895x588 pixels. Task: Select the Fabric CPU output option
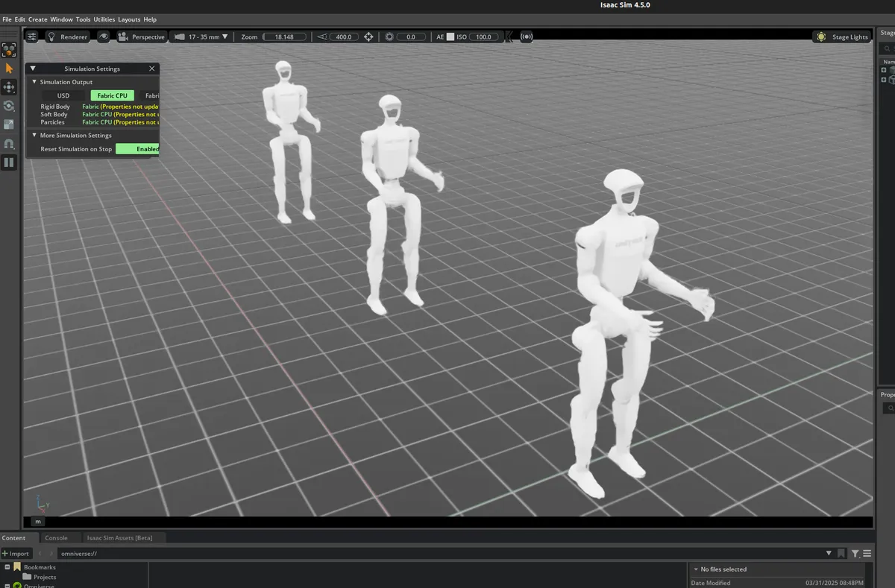click(113, 95)
